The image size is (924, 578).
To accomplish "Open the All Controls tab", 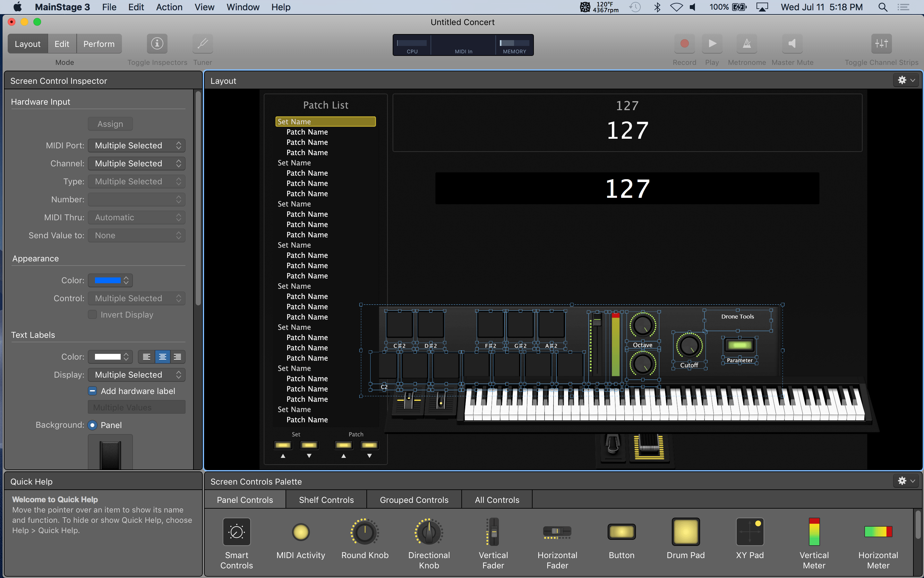I will 497,500.
